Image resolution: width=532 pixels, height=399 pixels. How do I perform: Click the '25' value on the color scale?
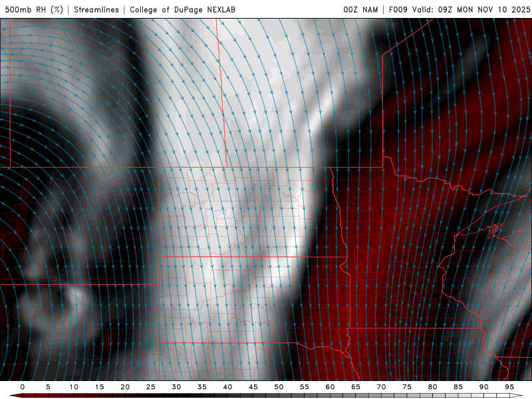tap(151, 387)
